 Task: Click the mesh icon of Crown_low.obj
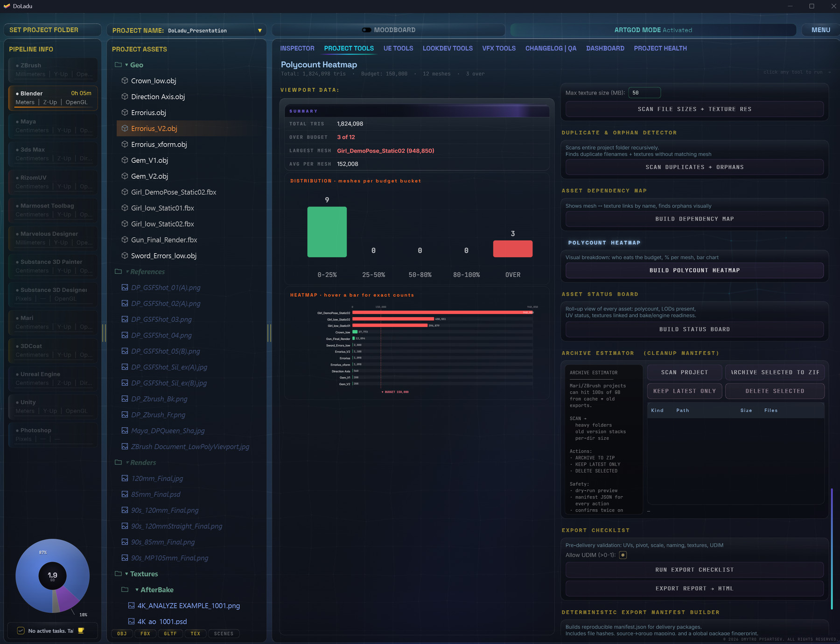[x=125, y=81]
